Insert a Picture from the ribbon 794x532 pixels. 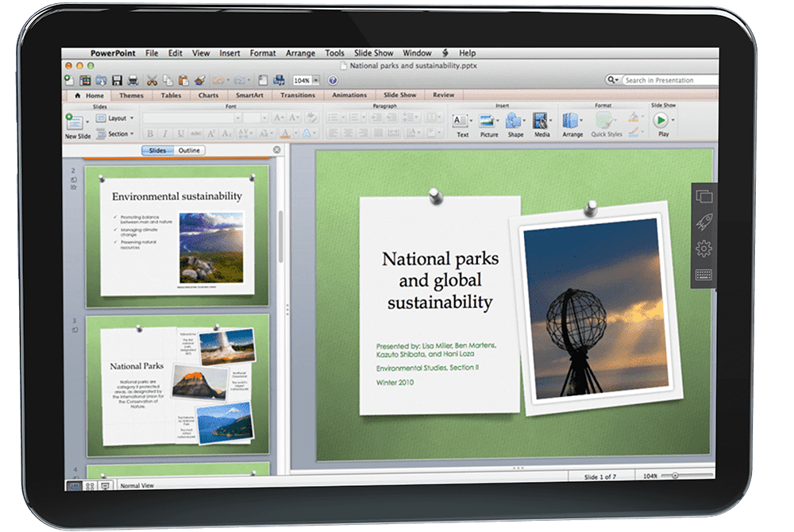coord(488,125)
